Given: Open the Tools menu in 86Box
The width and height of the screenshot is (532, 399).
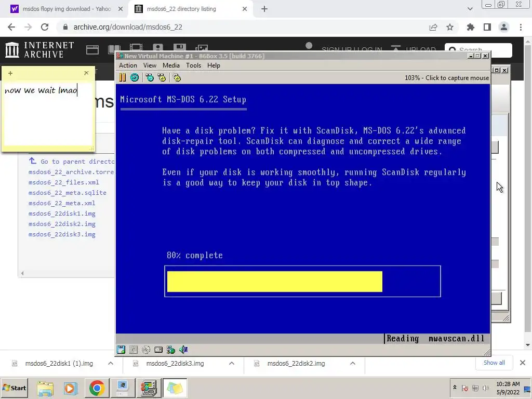Looking at the screenshot, I should pyautogui.click(x=193, y=65).
